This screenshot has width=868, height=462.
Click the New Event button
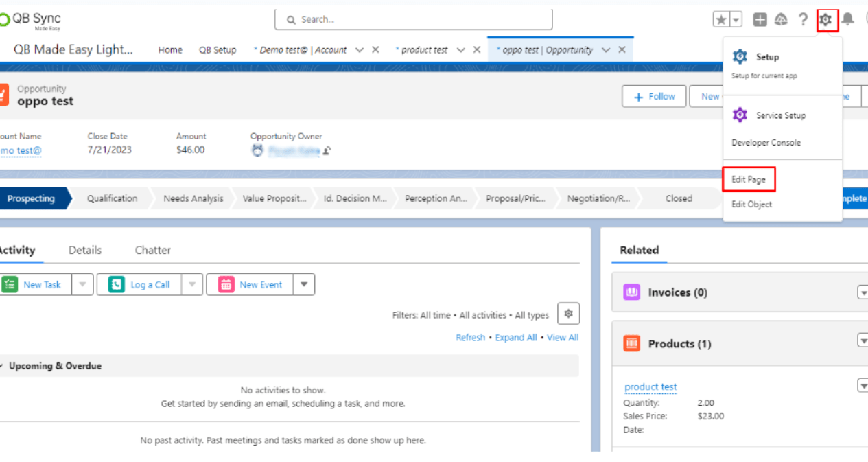pos(250,285)
